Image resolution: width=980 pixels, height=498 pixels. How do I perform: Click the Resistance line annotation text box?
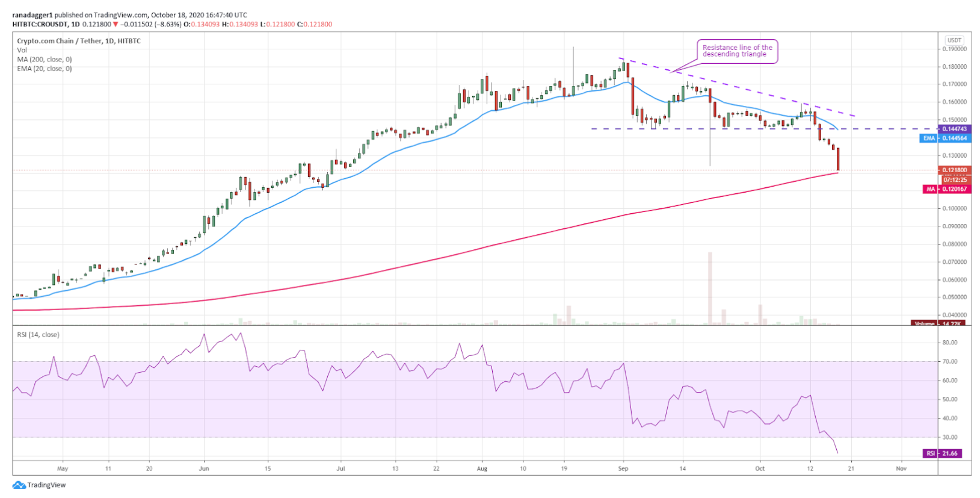737,51
